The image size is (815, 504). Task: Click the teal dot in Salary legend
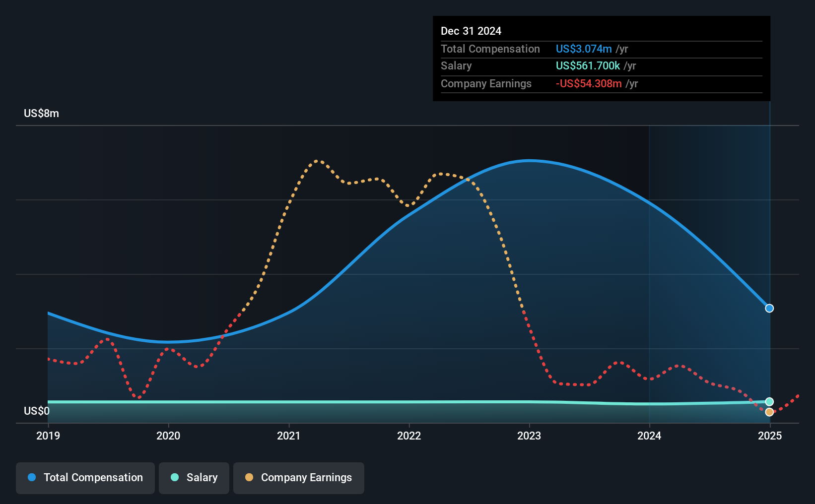click(175, 477)
